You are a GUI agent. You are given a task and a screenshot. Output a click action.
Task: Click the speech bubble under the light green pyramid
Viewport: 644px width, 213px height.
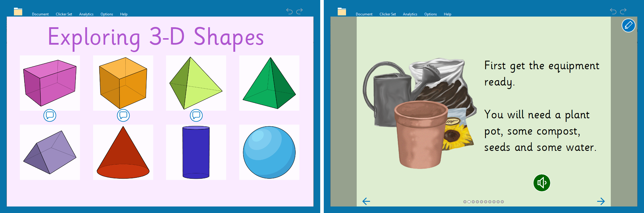196,115
